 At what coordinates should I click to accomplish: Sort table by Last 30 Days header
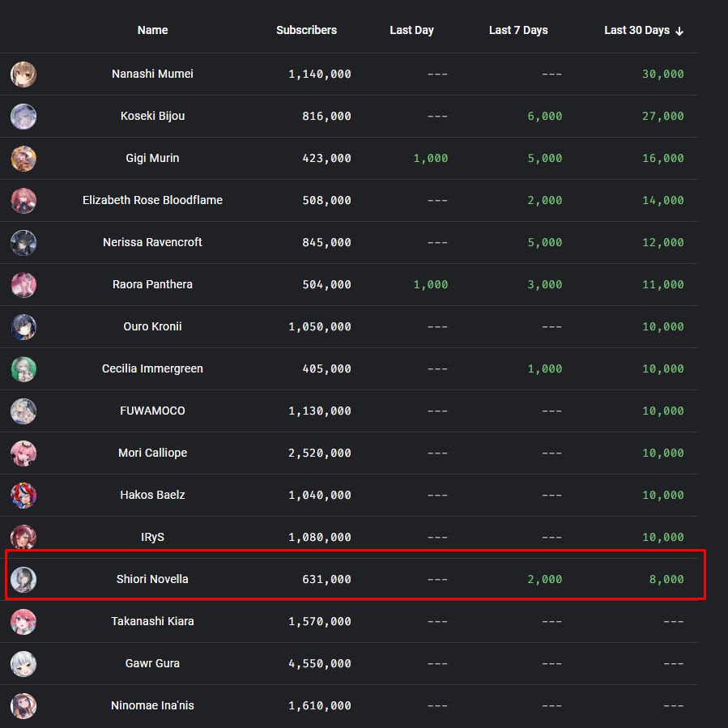click(x=636, y=31)
